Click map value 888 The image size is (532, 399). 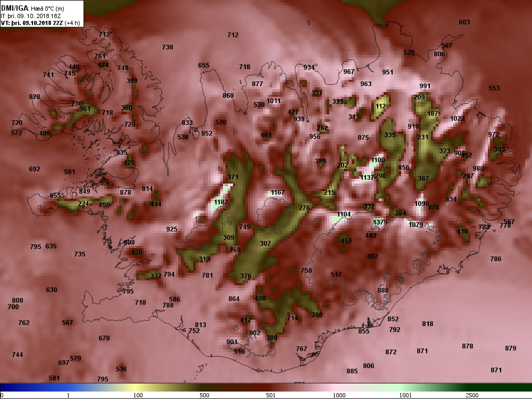(383, 290)
